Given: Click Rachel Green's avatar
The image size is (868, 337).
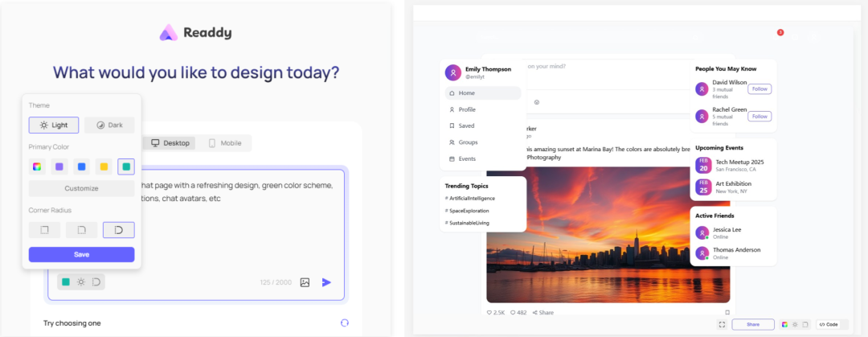Looking at the screenshot, I should coord(702,117).
